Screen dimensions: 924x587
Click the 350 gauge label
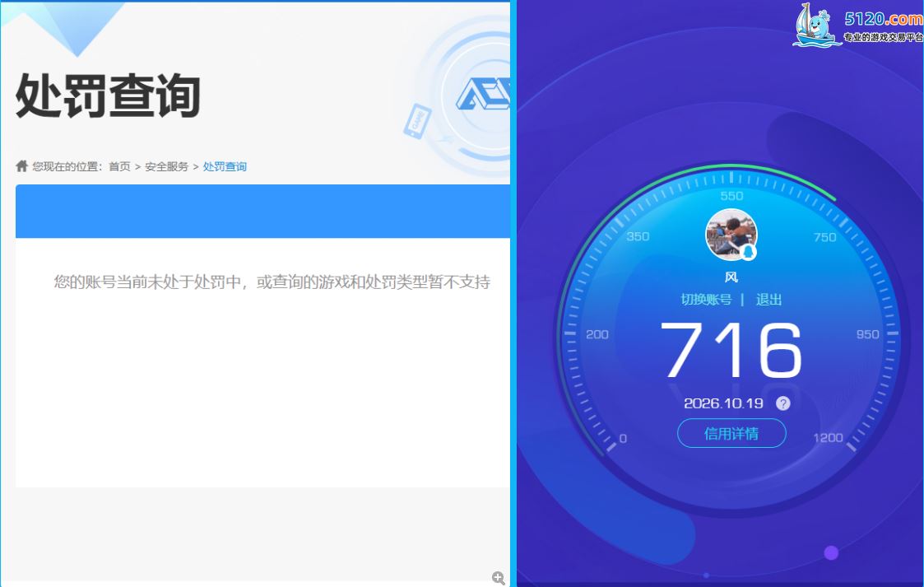(x=638, y=236)
